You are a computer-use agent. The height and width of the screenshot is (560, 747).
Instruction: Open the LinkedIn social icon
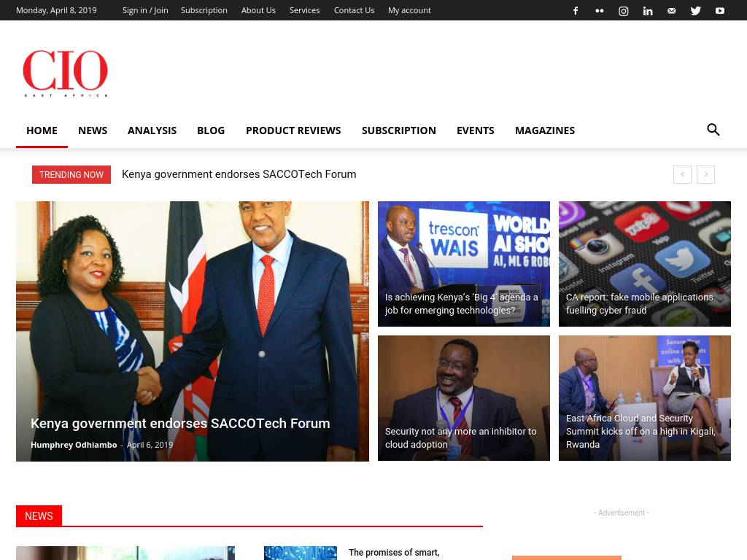click(648, 11)
